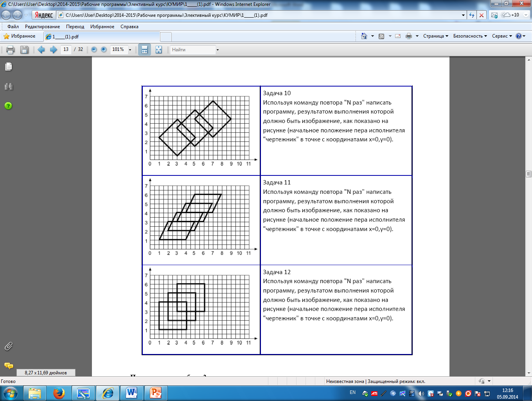Viewport: 532px width, 401px height.
Task: Refresh the page with the arrows icon
Action: click(472, 15)
